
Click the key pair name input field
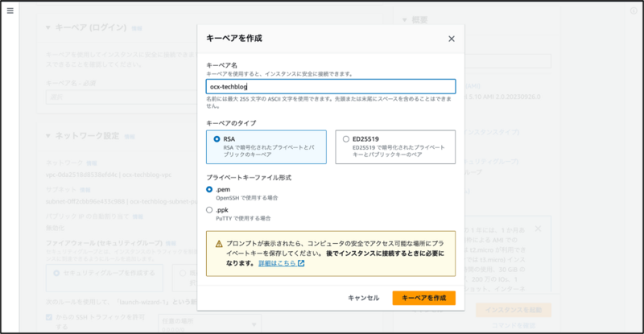pyautogui.click(x=331, y=87)
